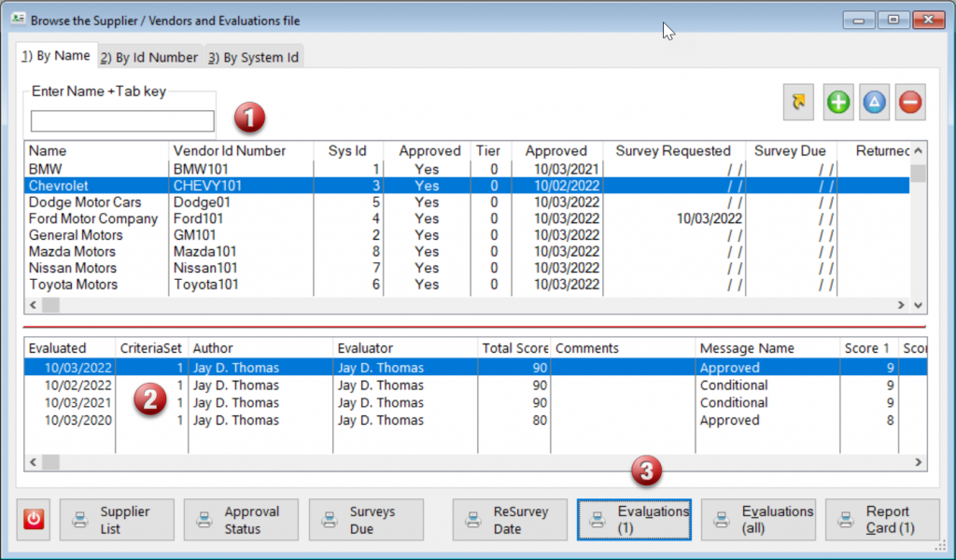
Task: Select the Dodge Motor Cars row
Action: [467, 202]
